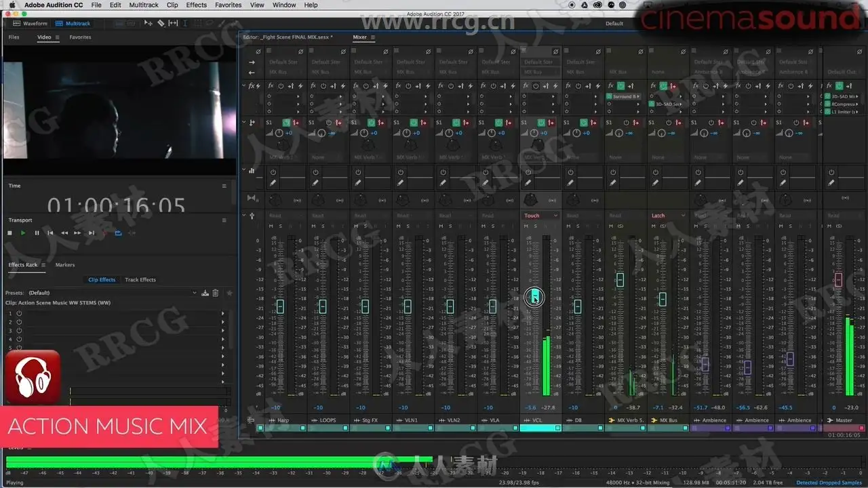Image resolution: width=868 pixels, height=488 pixels.
Task: Click the Harp track volume fader
Action: (x=280, y=306)
